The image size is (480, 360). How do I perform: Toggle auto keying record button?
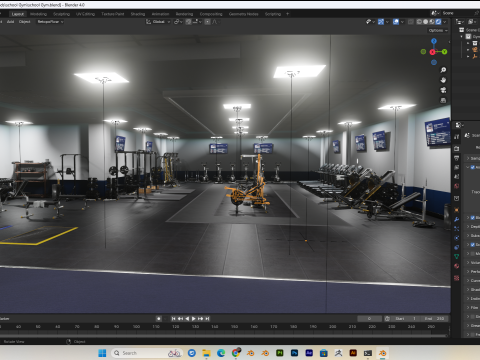(x=159, y=319)
